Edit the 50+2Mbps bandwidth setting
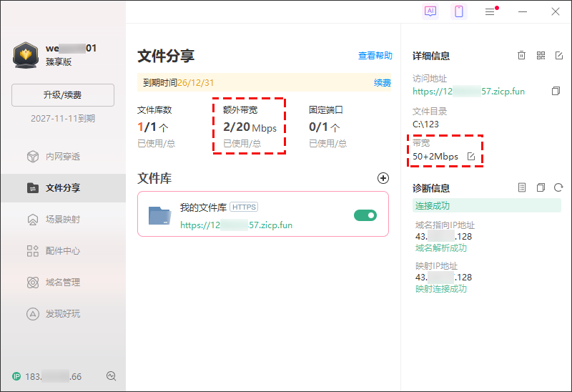The image size is (572, 392). [x=471, y=157]
